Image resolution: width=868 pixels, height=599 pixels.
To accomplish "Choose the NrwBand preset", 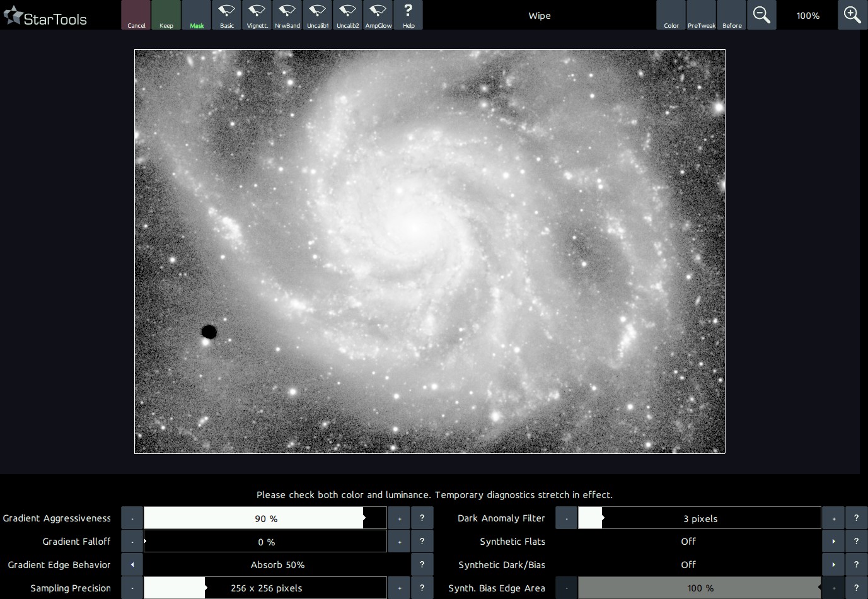I will pos(287,15).
